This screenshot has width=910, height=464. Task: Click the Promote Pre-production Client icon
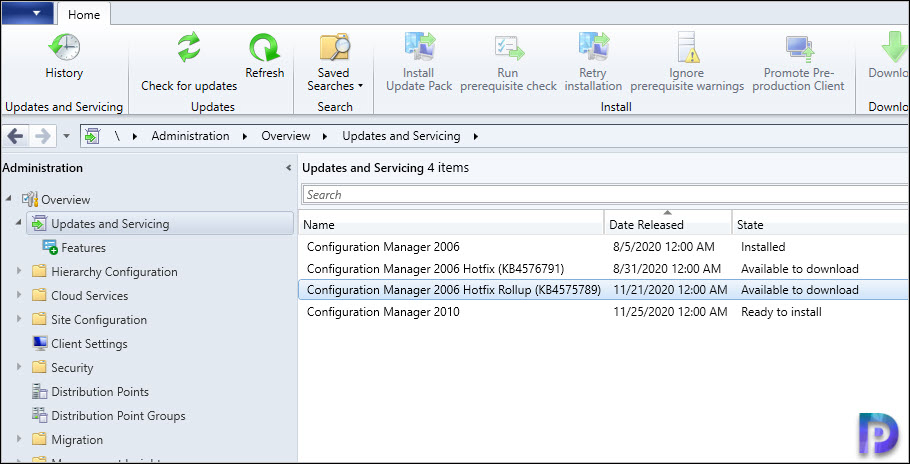[x=799, y=48]
